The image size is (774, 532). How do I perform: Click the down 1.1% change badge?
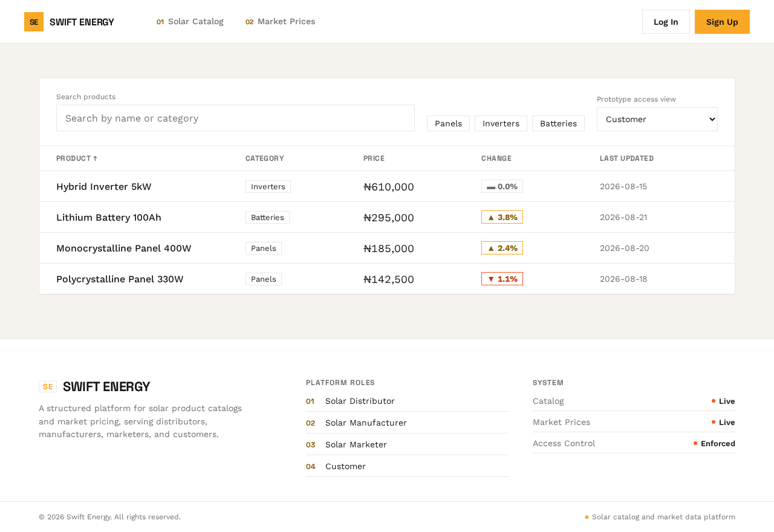(502, 279)
